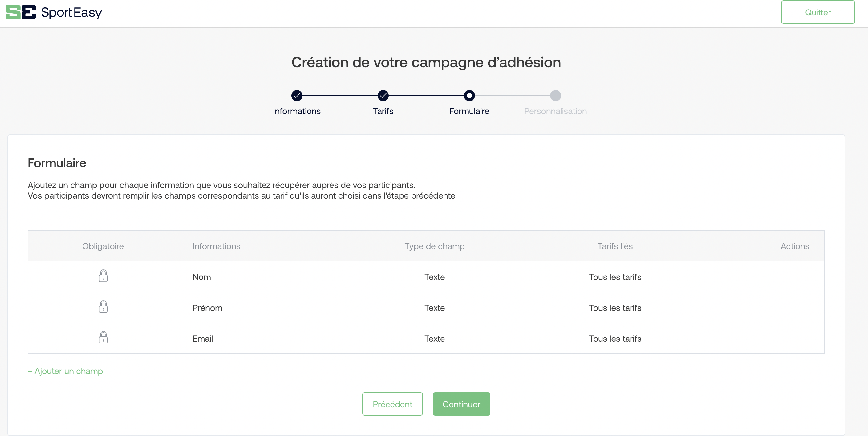Click Tous les tarifs in Prénom row
This screenshot has height=436, width=868.
615,308
